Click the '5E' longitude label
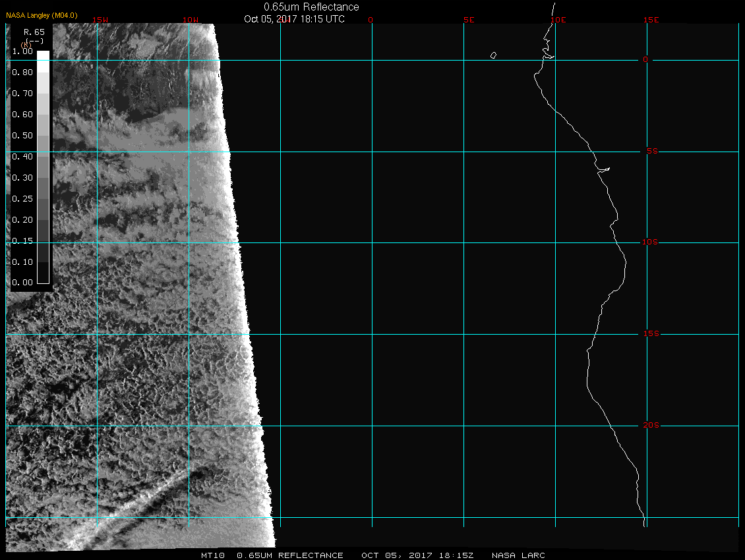 point(469,20)
